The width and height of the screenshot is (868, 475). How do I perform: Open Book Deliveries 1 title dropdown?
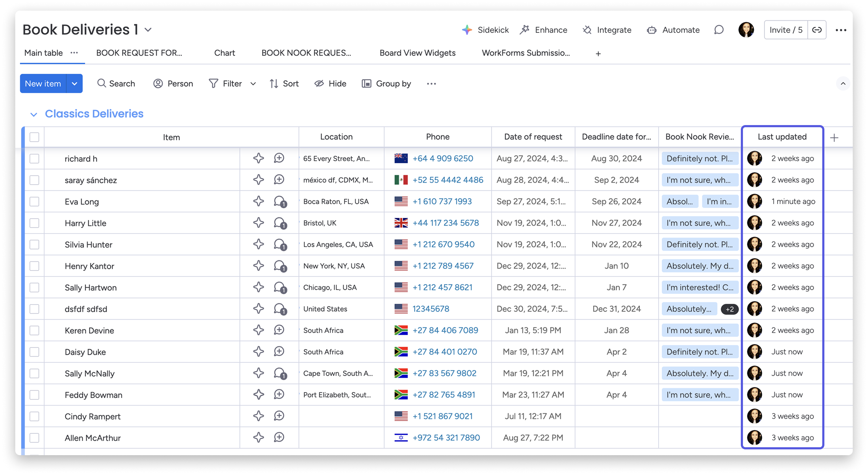pyautogui.click(x=148, y=30)
